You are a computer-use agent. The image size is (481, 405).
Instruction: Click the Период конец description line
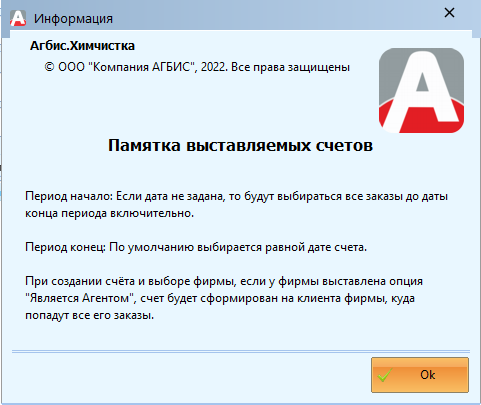(196, 247)
